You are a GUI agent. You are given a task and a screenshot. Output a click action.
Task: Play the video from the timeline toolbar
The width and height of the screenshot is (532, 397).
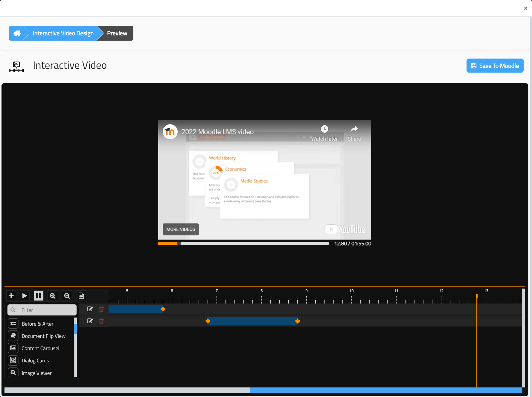click(25, 295)
